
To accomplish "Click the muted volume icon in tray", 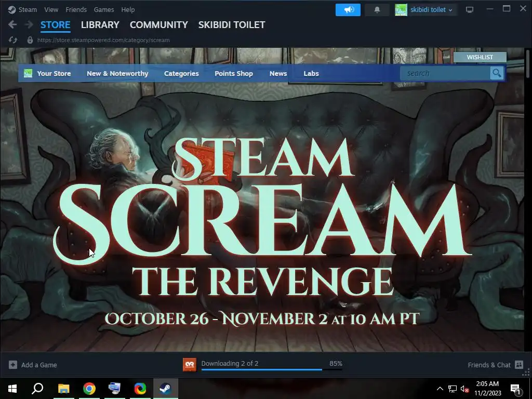I will pos(464,389).
